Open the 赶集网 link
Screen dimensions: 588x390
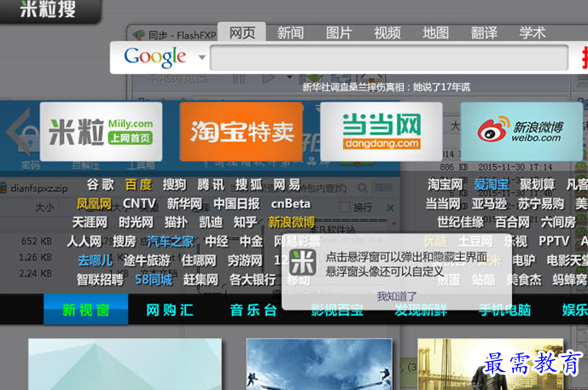(201, 279)
